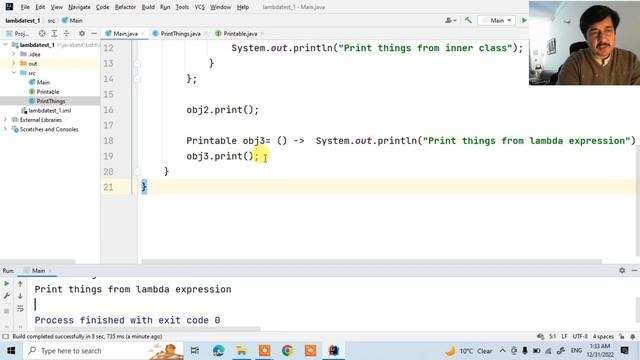Collapse the lambdatest_1 project root

5,44
